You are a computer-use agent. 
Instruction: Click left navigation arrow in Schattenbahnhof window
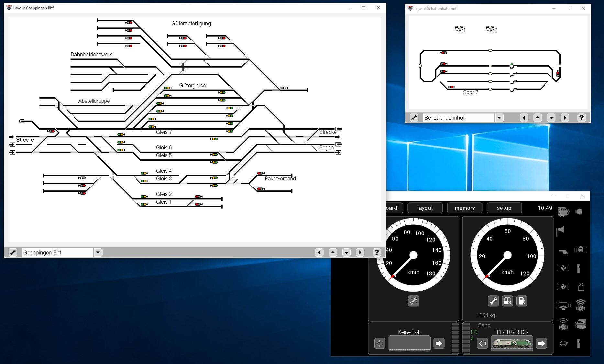coord(524,118)
